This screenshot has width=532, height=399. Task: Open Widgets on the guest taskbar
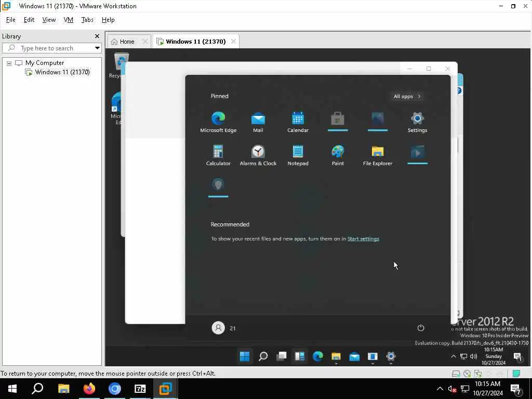[x=299, y=356]
